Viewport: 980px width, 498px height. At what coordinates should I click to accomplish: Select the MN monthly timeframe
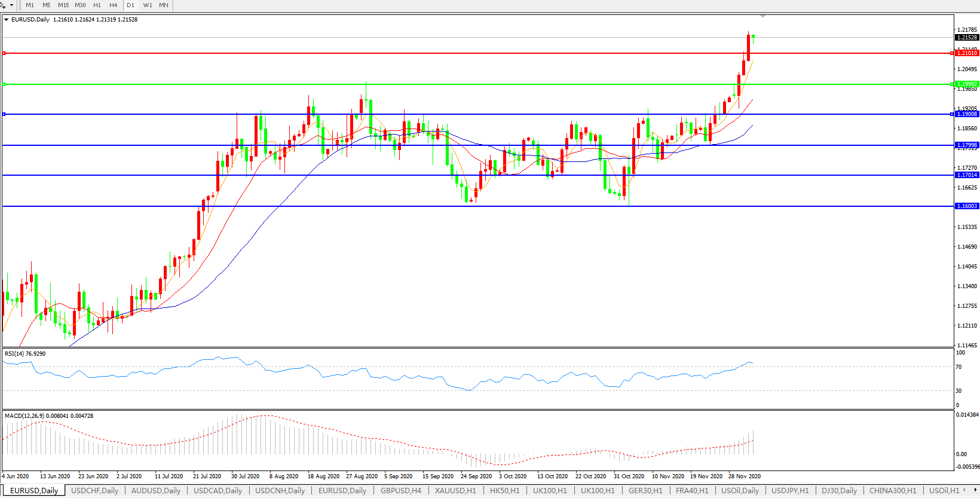tap(164, 5)
